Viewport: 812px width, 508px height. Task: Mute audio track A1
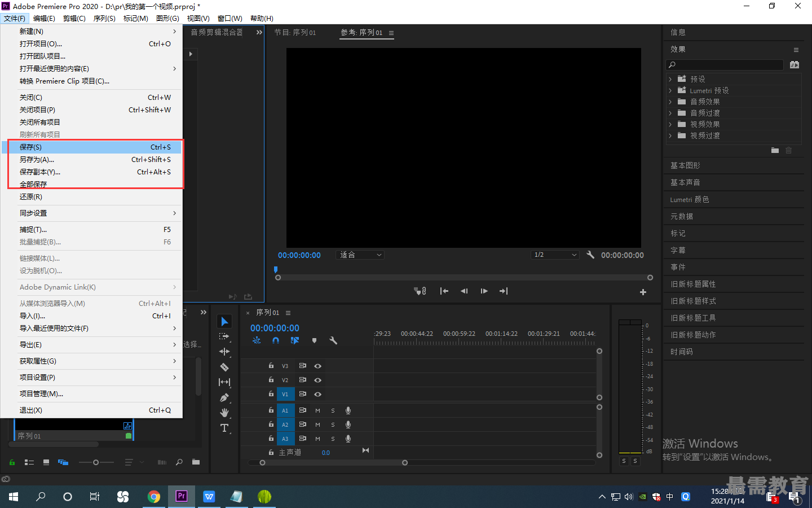317,410
